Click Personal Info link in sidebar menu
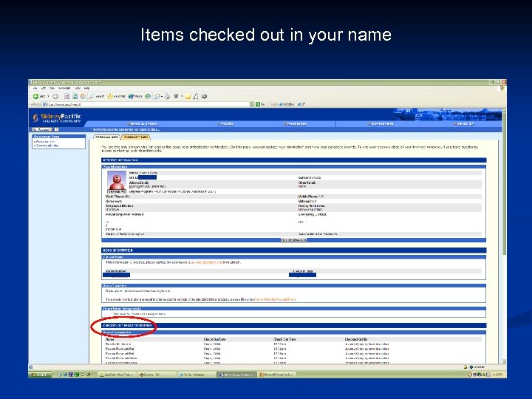This screenshot has height=399, width=532. click(44, 141)
